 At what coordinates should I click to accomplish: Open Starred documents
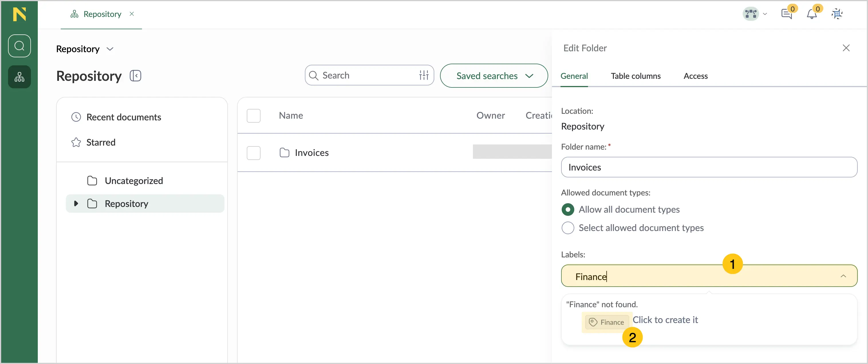pos(101,142)
